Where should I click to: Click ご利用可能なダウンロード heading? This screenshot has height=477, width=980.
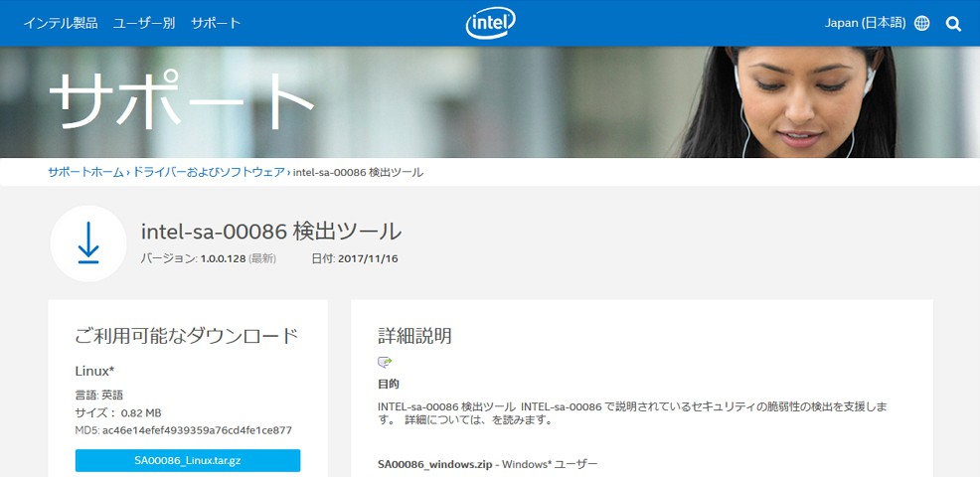[x=187, y=336]
